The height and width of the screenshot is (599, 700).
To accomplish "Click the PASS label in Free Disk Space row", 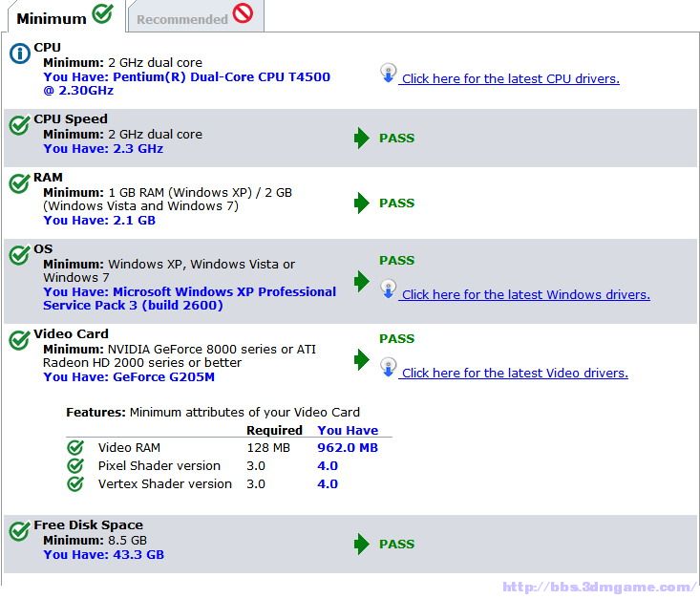I will [x=397, y=544].
